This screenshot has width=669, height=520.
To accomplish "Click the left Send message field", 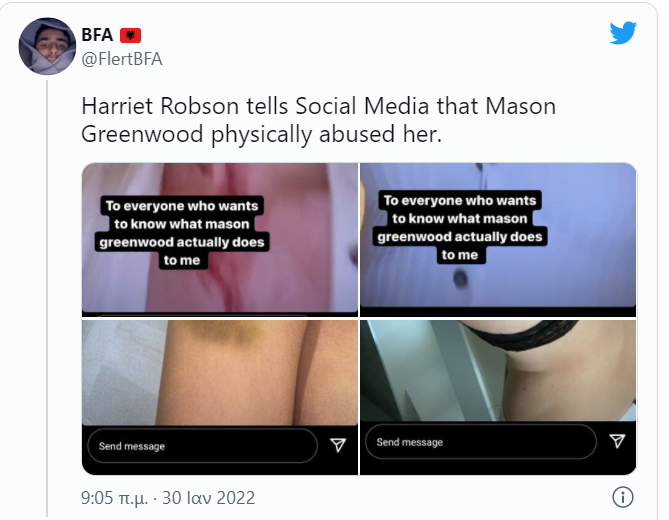I will click(202, 446).
